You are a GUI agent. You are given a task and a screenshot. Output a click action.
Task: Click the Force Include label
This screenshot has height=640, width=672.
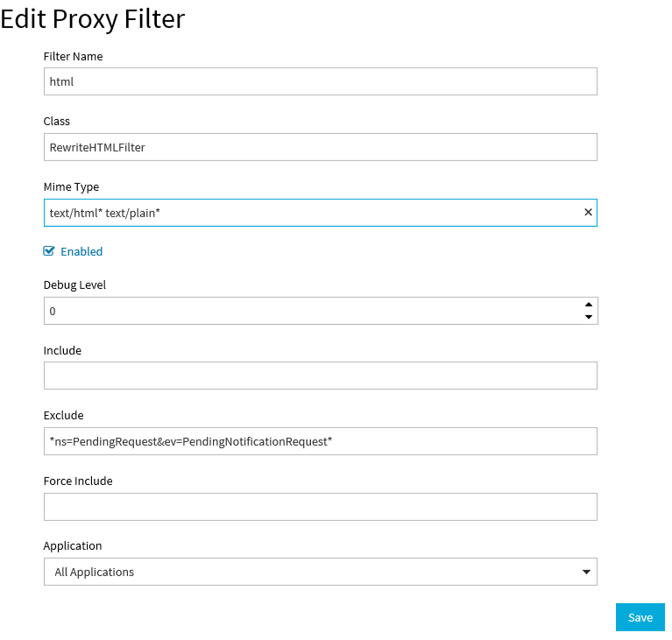tap(78, 481)
